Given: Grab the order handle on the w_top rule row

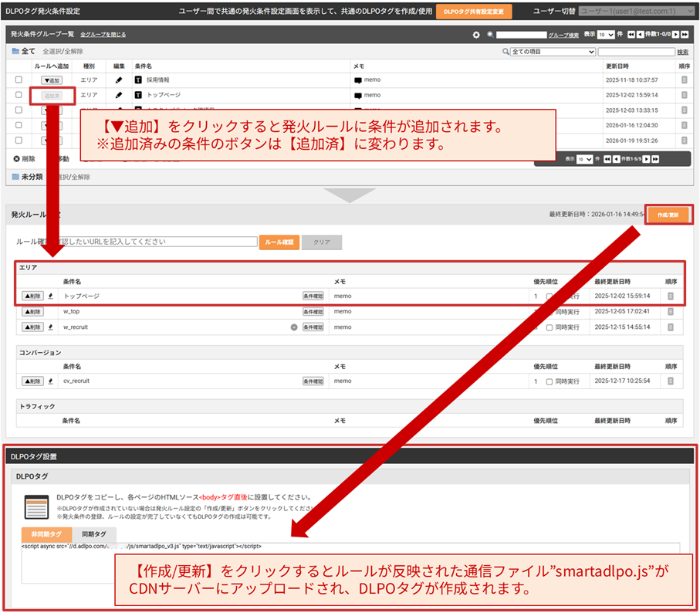Looking at the screenshot, I should click(x=670, y=312).
